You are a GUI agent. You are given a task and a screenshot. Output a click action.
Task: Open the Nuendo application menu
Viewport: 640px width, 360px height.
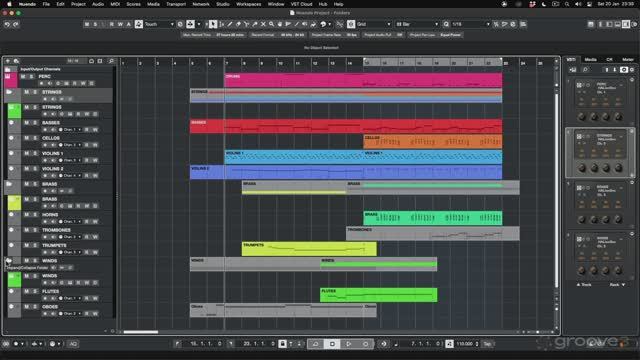click(27, 4)
